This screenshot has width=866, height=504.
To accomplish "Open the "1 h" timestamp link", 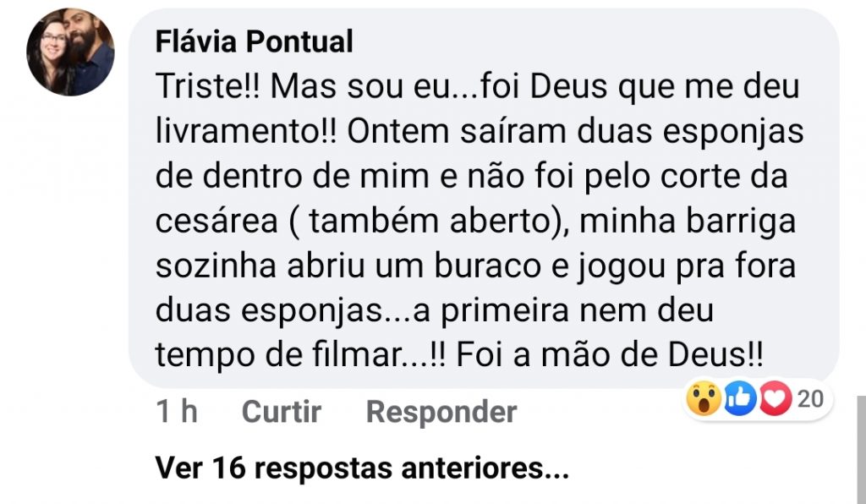I will click(177, 412).
